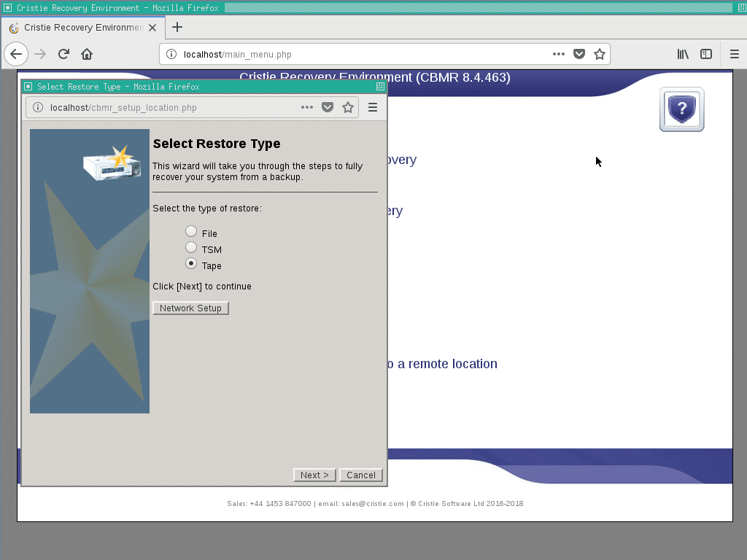Screen dimensions: 747x560
Task: Cancel the restore wizard
Action: [360, 475]
